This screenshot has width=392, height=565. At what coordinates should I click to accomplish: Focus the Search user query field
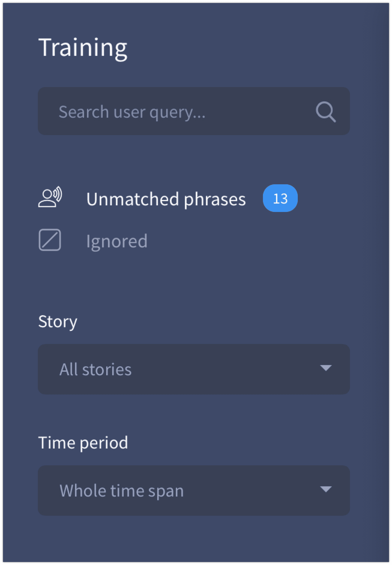(x=194, y=111)
